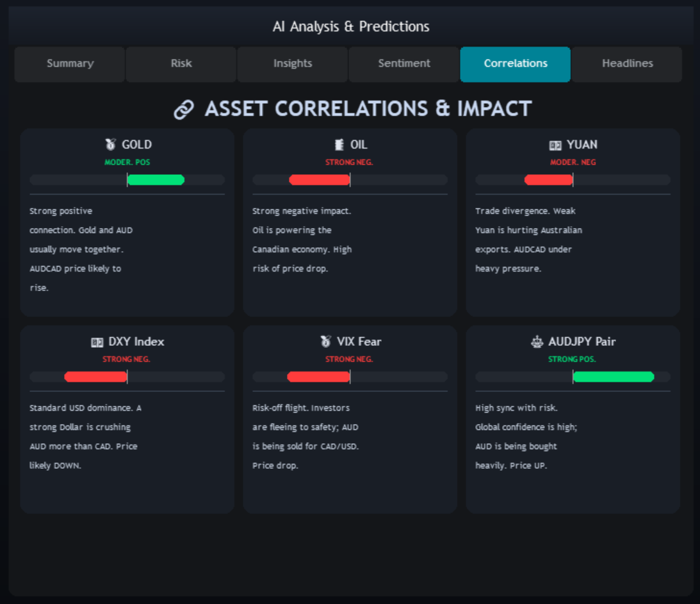Image resolution: width=700 pixels, height=604 pixels.
Task: Click the chain link icon beside Asset Correlations
Action: point(183,110)
